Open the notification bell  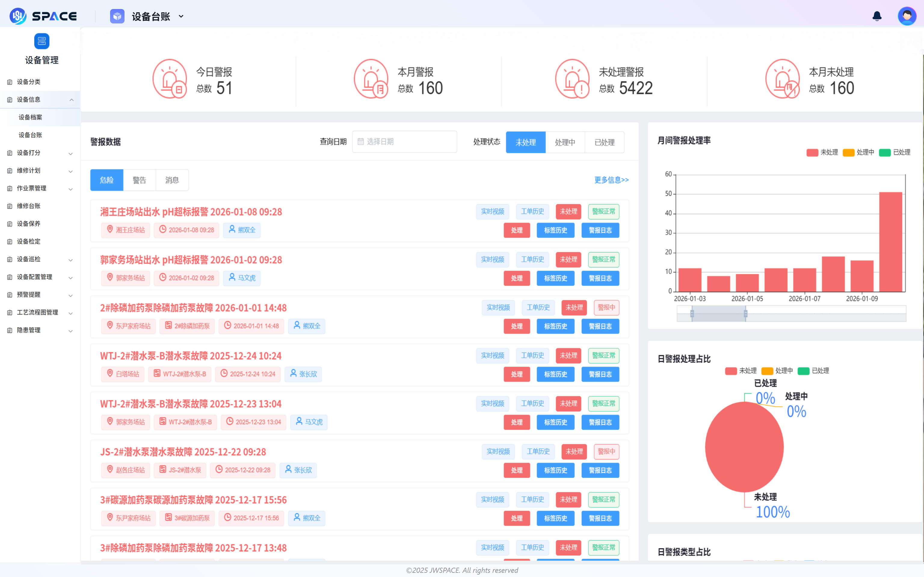coord(877,16)
